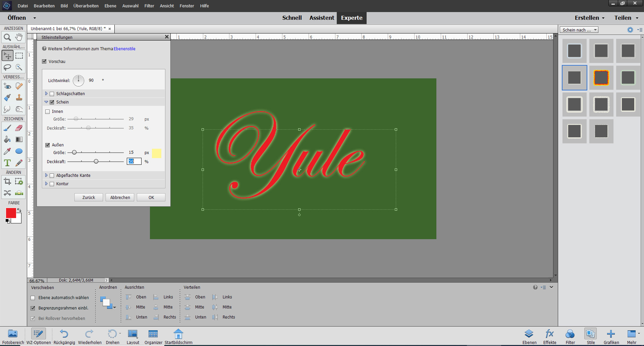Open the Erstellen dropdown menu
Screen dimensions: 644x346
pyautogui.click(x=589, y=18)
